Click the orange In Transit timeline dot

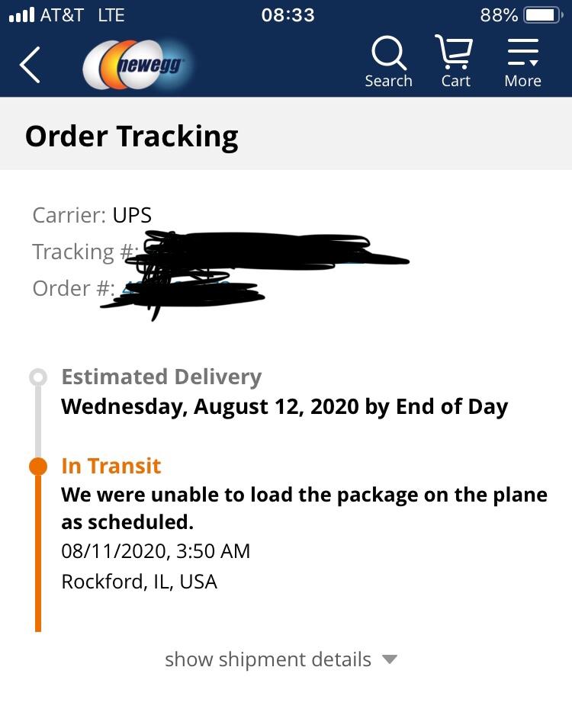(x=37, y=466)
